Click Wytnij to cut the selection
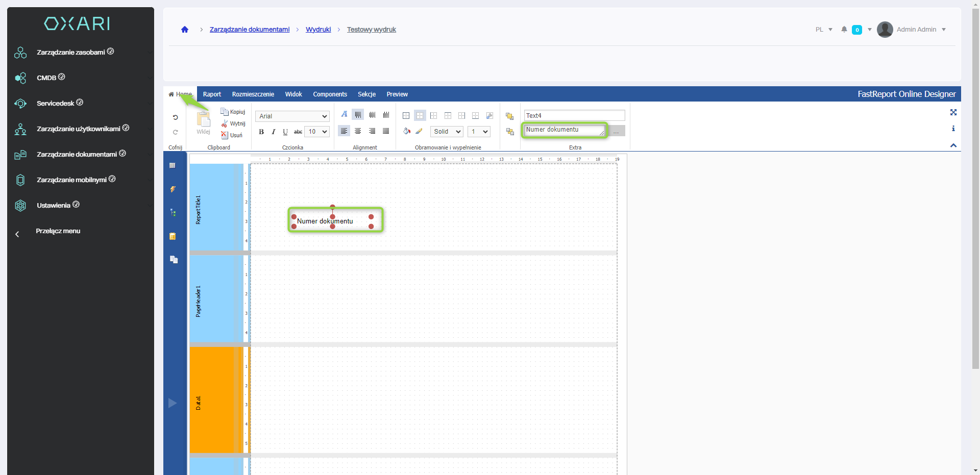Viewport: 980px width, 475px height. point(233,123)
